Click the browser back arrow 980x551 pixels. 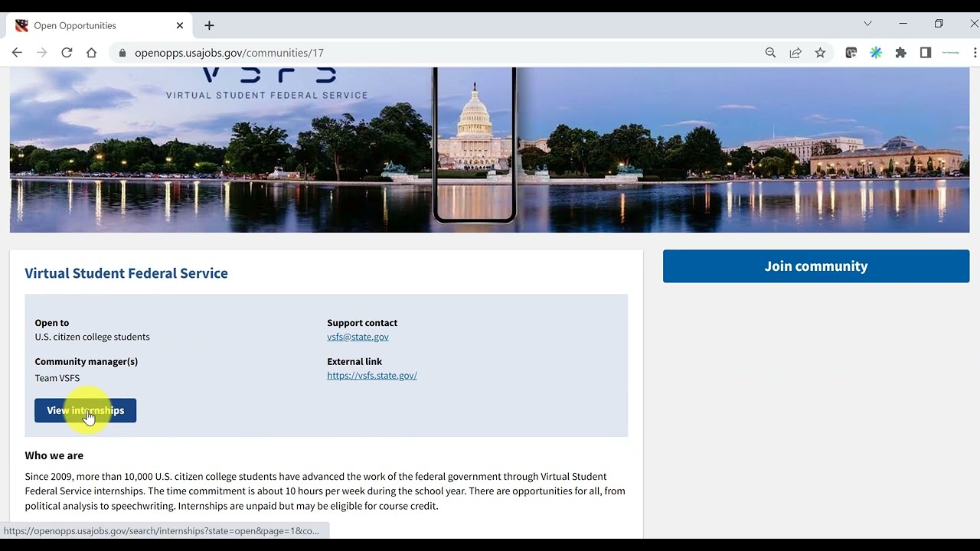17,53
